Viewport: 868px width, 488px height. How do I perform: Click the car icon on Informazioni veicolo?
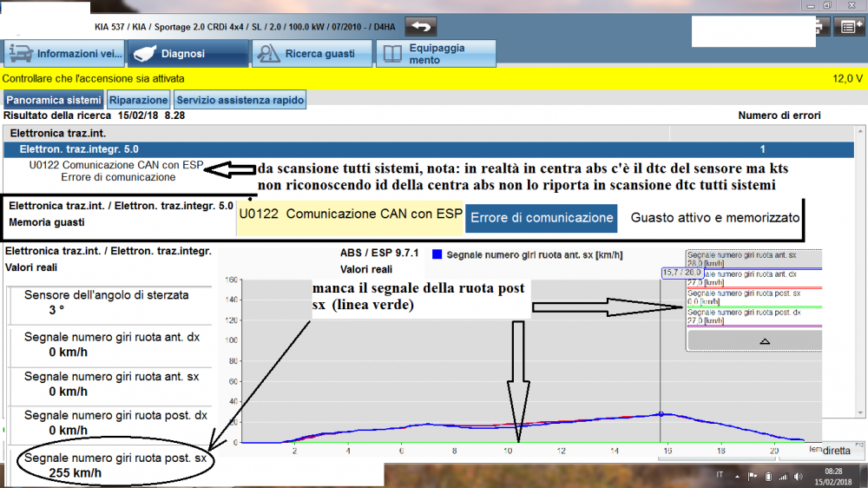(20, 54)
